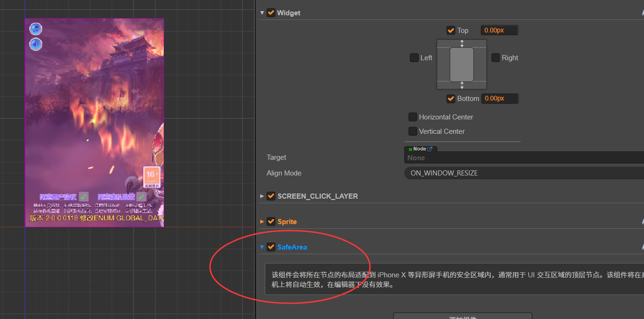Screen dimensions: 644x319
Task: Toggle the SafeArea component checkbox
Action: 271,247
